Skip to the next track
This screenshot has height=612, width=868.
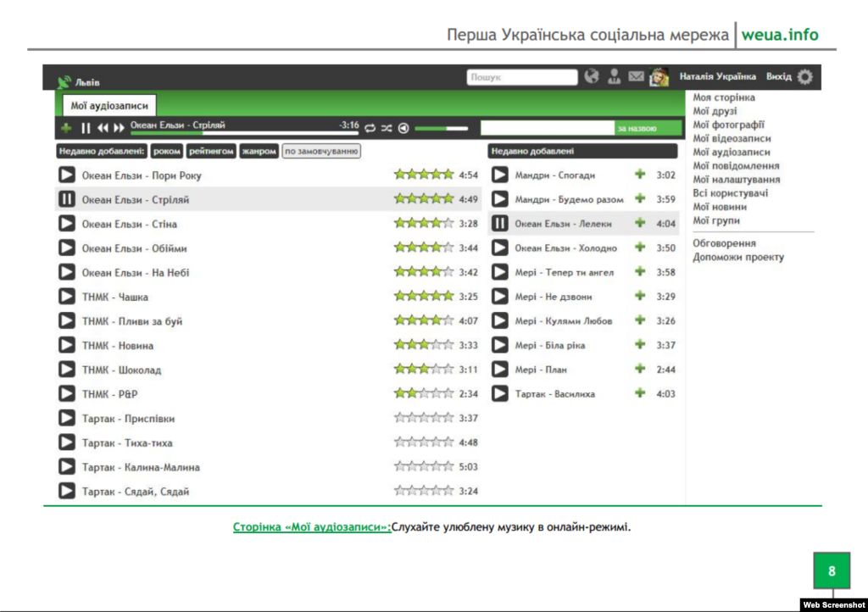pos(119,128)
